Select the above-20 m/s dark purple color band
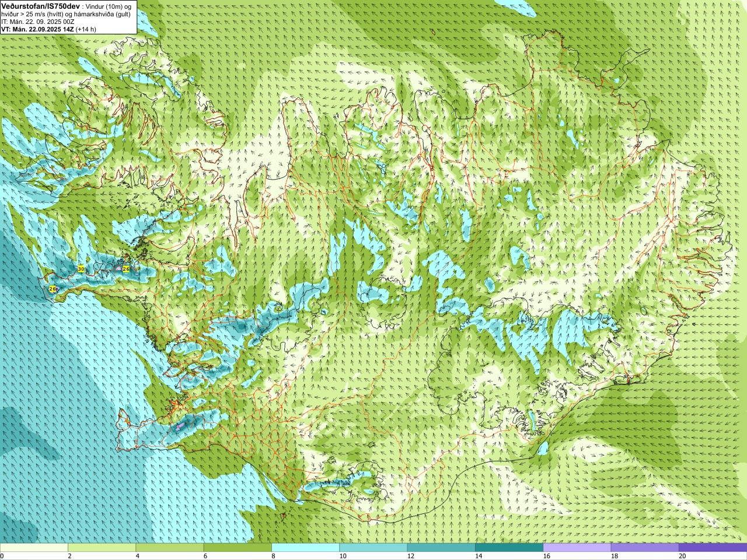Screen dimensions: 747x560 (713, 548)
